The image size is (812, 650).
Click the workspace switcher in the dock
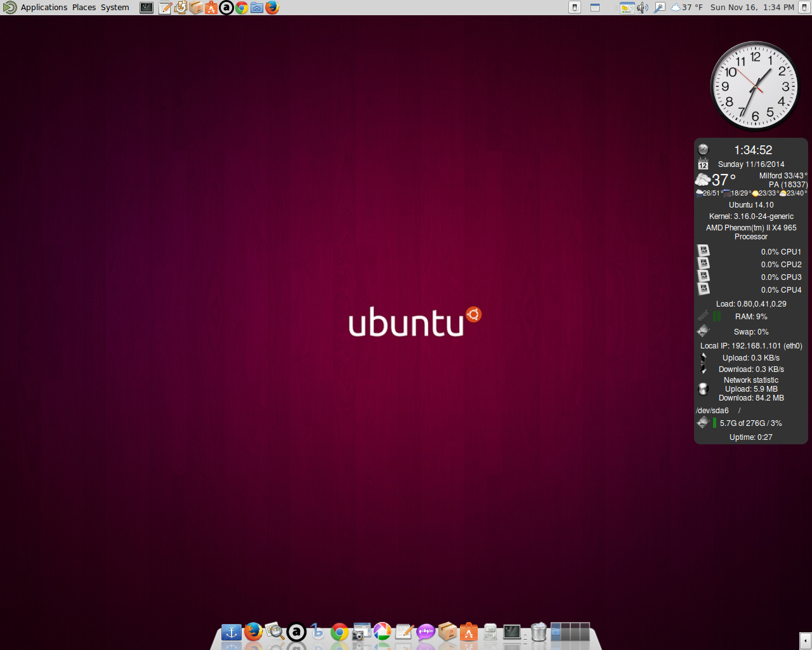[x=570, y=632]
